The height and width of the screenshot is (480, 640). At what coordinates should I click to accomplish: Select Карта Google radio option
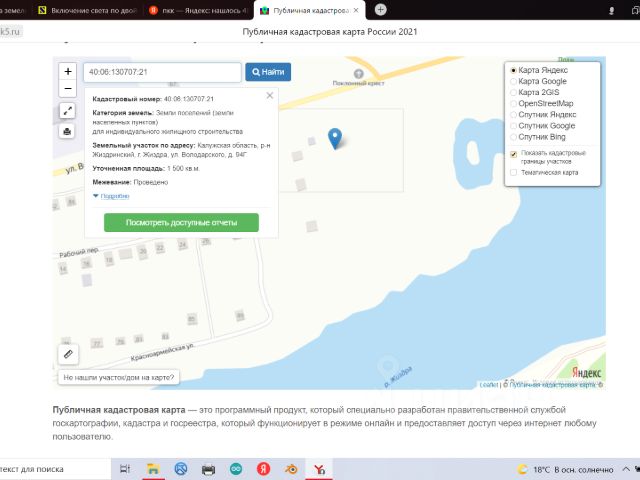514,82
